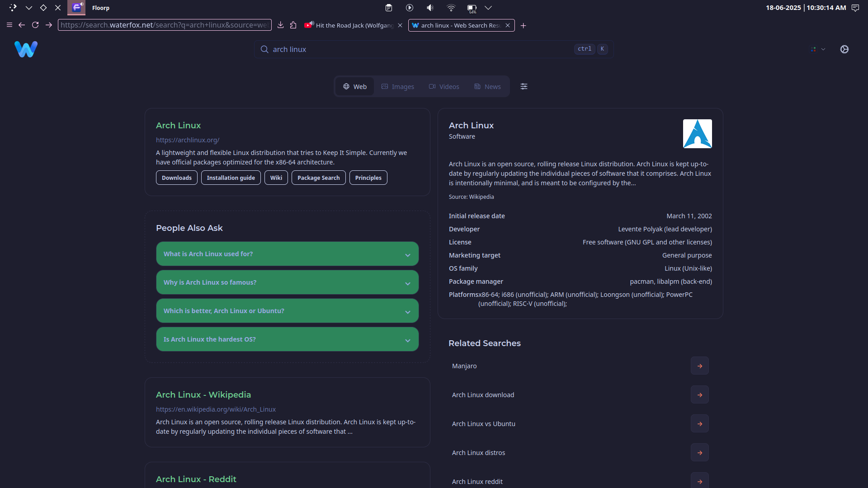Switch to the News tab
The width and height of the screenshot is (868, 488).
pos(487,86)
